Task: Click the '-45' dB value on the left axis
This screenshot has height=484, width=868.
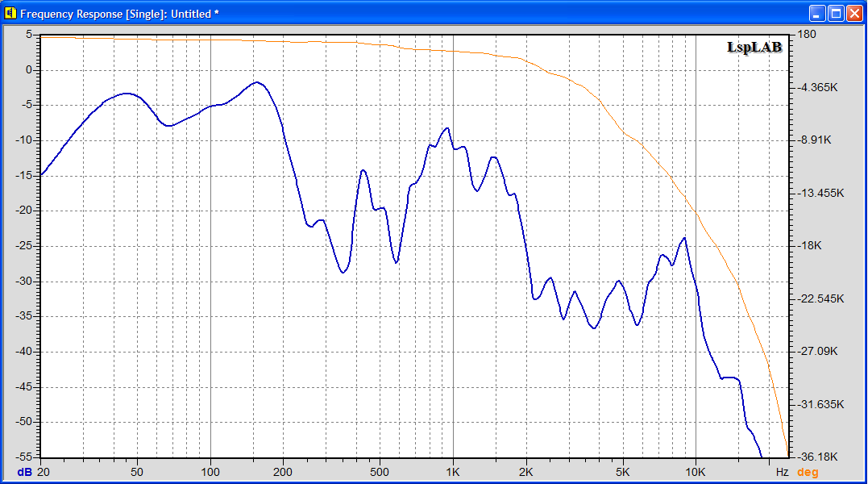Action: [24, 387]
